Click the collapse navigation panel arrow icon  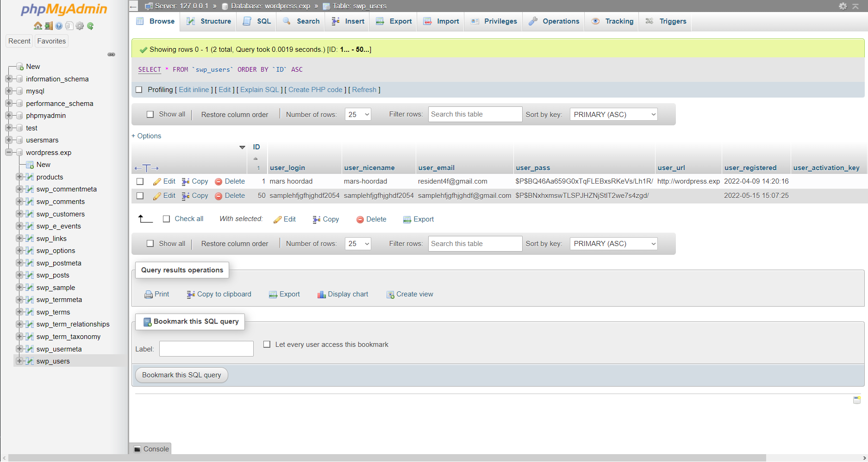[x=133, y=6]
